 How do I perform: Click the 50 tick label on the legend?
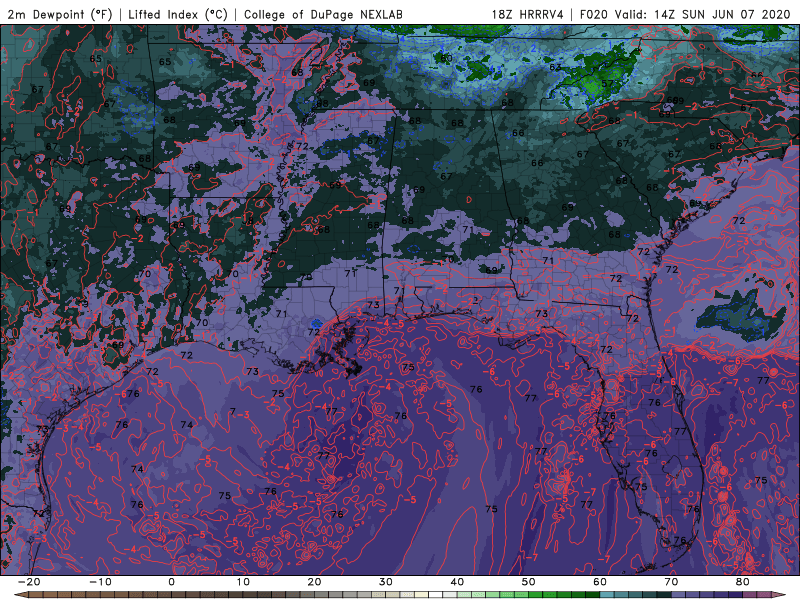coord(529,582)
